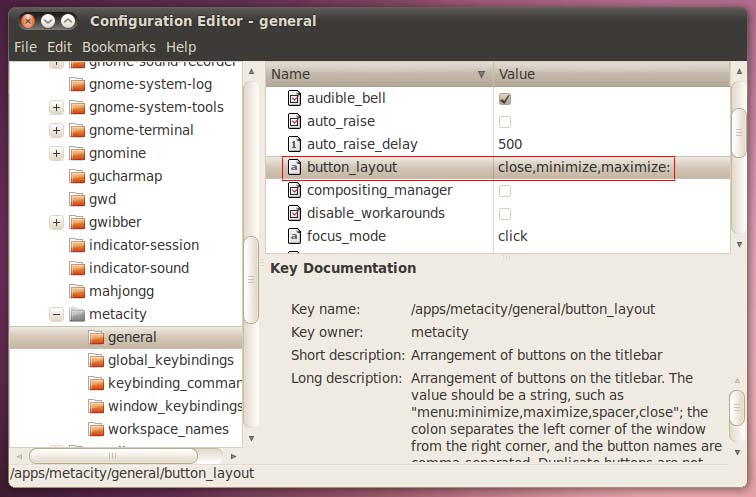Open the Edit menu
The height and width of the screenshot is (497, 756).
tap(59, 47)
